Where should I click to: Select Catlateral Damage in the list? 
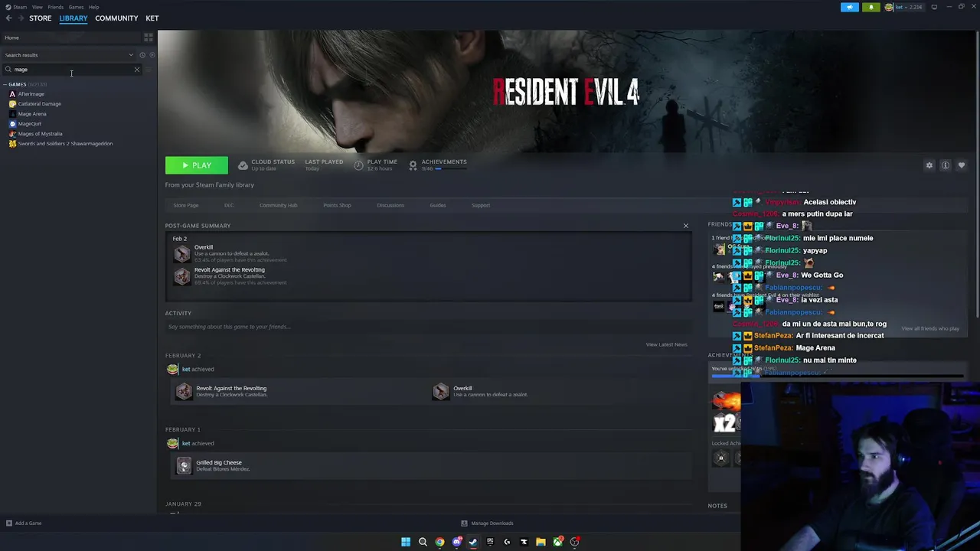click(x=39, y=104)
